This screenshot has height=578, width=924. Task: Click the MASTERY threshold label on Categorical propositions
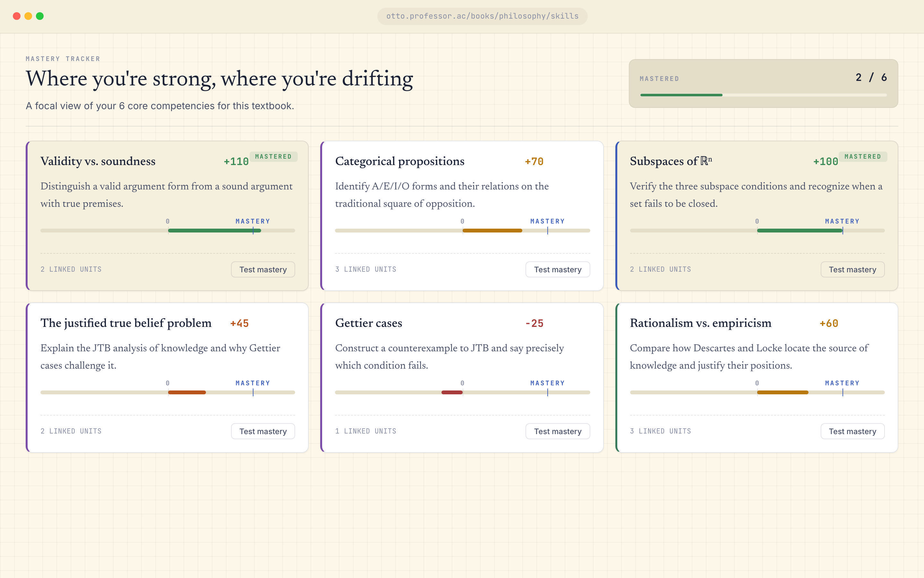[548, 221]
